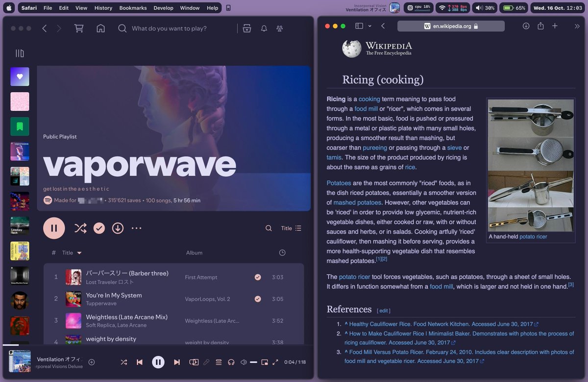Pause playlist with large pink pause button

pyautogui.click(x=54, y=228)
